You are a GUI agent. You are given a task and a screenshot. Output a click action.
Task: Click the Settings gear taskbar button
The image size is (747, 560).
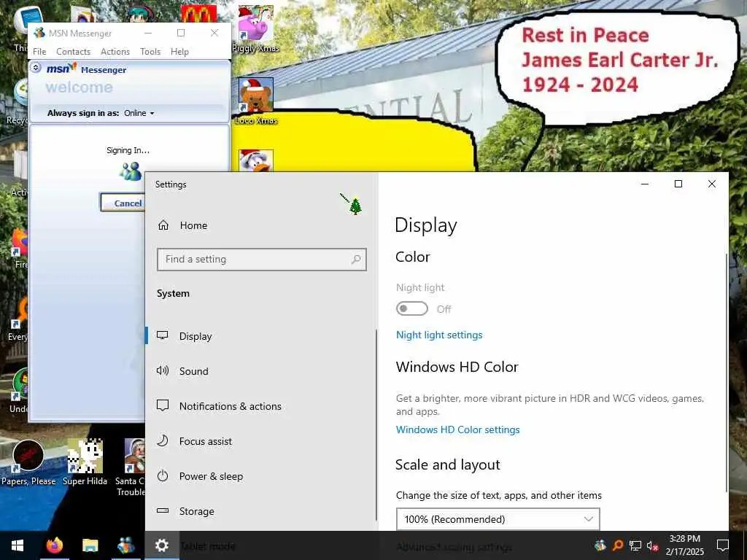click(x=161, y=545)
